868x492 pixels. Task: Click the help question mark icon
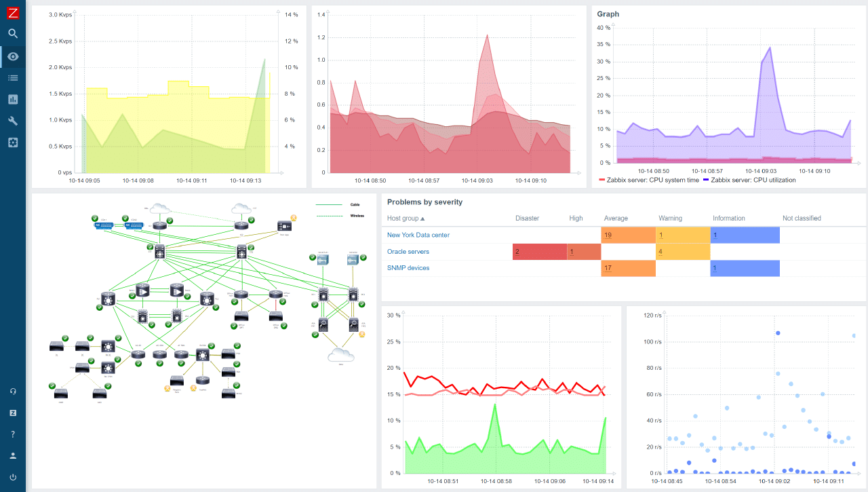(13, 434)
